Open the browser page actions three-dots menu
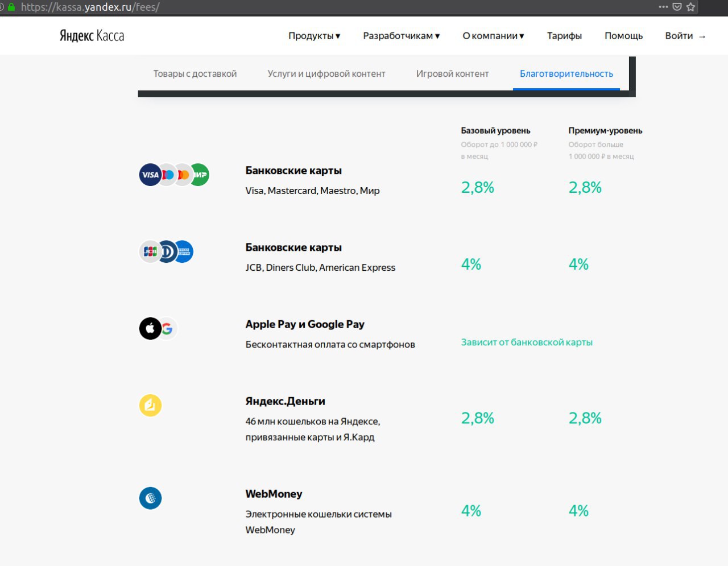Screen dimensions: 728x566 (663, 7)
